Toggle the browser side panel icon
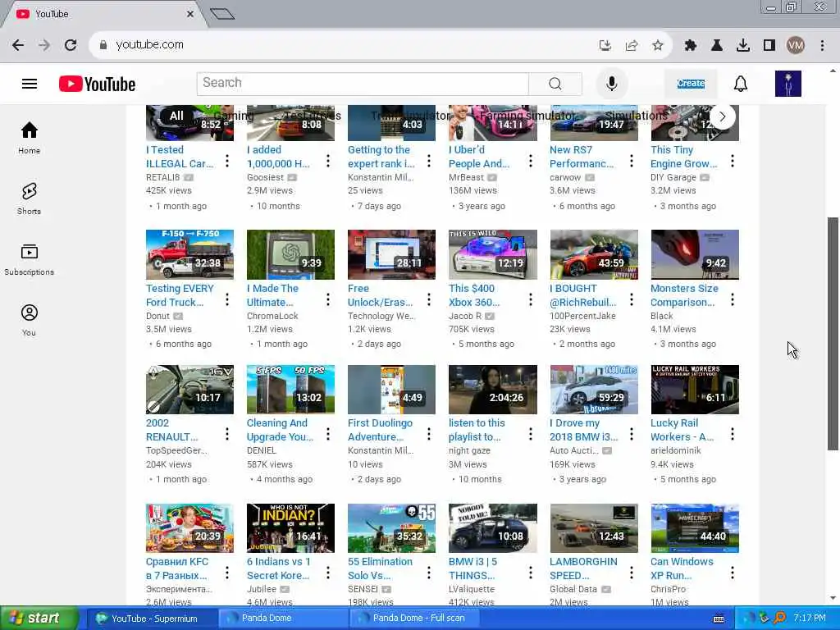The height and width of the screenshot is (630, 840). coord(769,46)
